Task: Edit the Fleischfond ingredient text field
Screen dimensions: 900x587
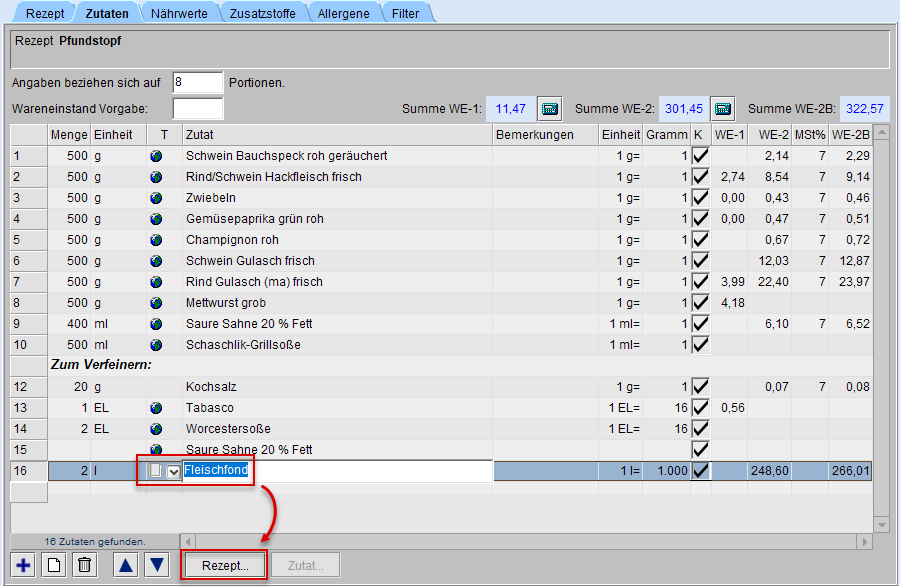Action: (338, 471)
